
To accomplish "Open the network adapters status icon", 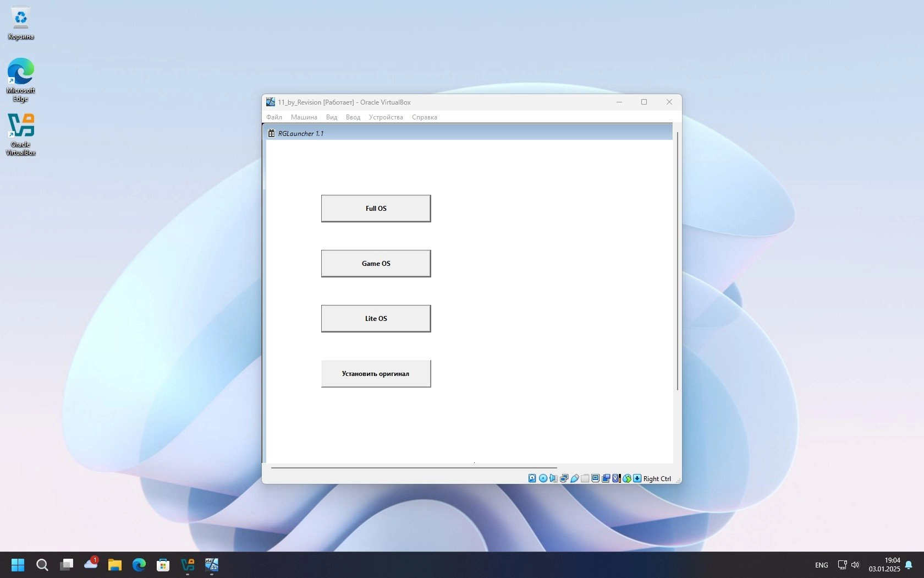I will point(564,478).
